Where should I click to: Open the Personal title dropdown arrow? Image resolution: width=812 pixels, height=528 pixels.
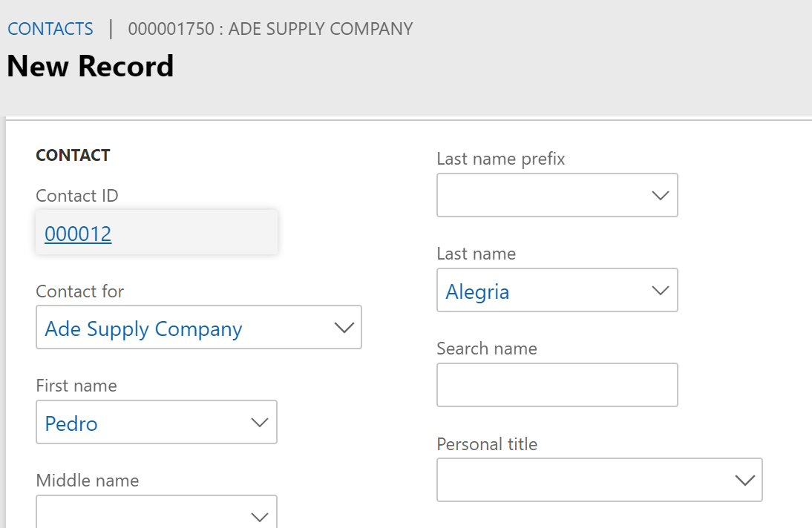click(x=744, y=481)
